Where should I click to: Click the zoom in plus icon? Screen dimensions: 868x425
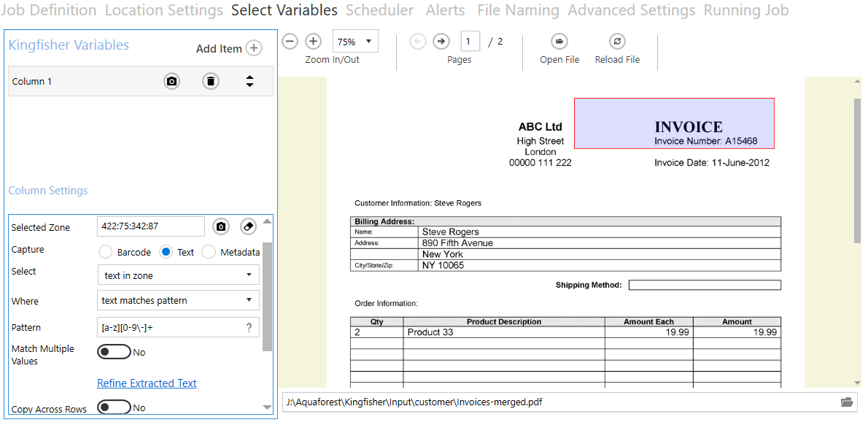[313, 42]
